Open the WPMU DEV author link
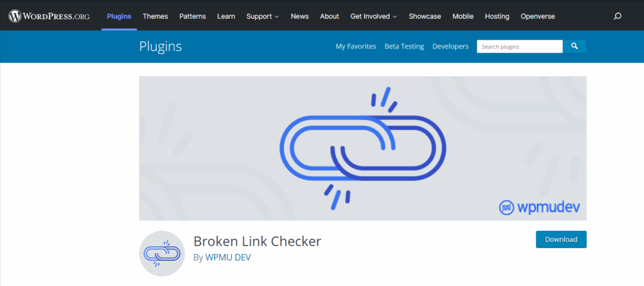 (x=228, y=257)
